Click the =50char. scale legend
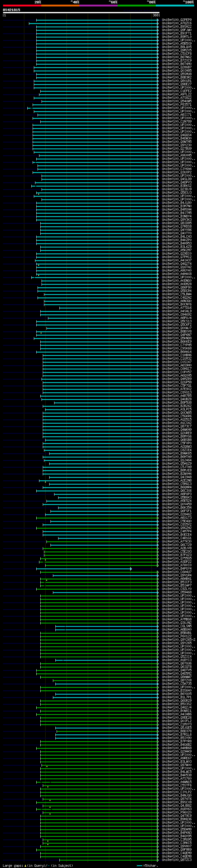 tap(147, 866)
